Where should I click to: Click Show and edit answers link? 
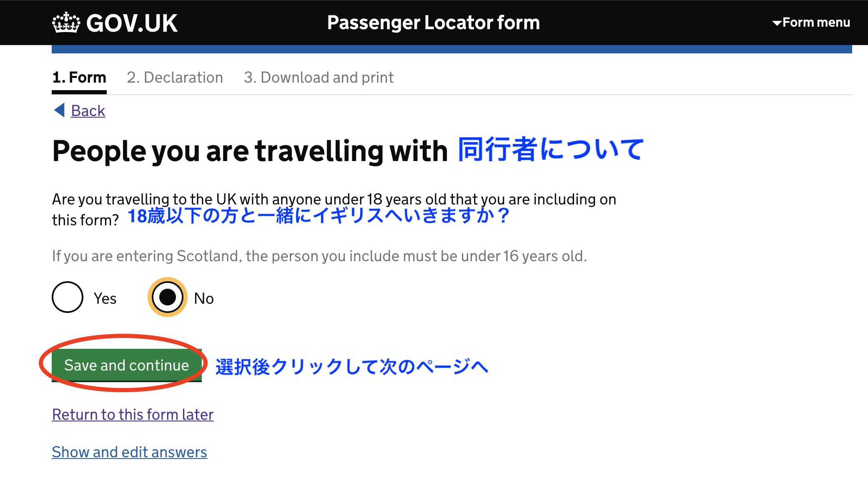[129, 452]
